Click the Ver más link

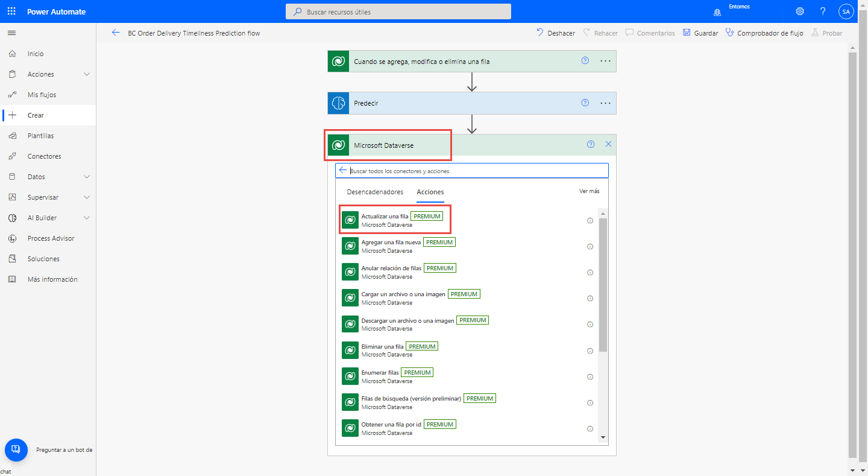click(x=590, y=191)
